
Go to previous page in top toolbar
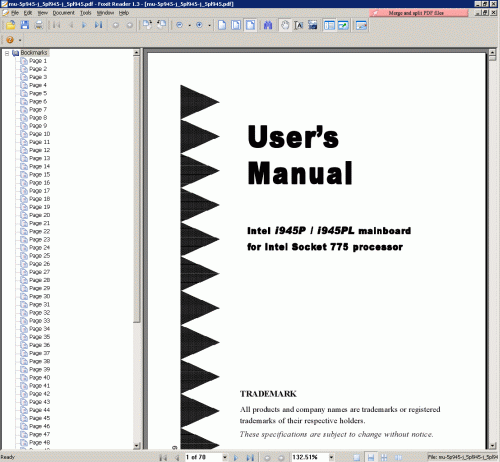point(71,25)
